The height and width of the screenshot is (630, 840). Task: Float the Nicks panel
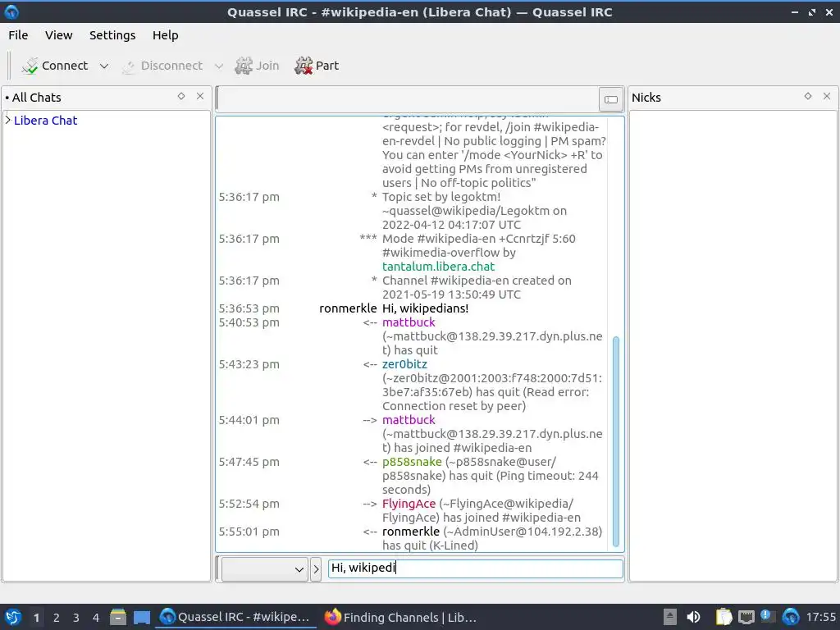click(808, 96)
